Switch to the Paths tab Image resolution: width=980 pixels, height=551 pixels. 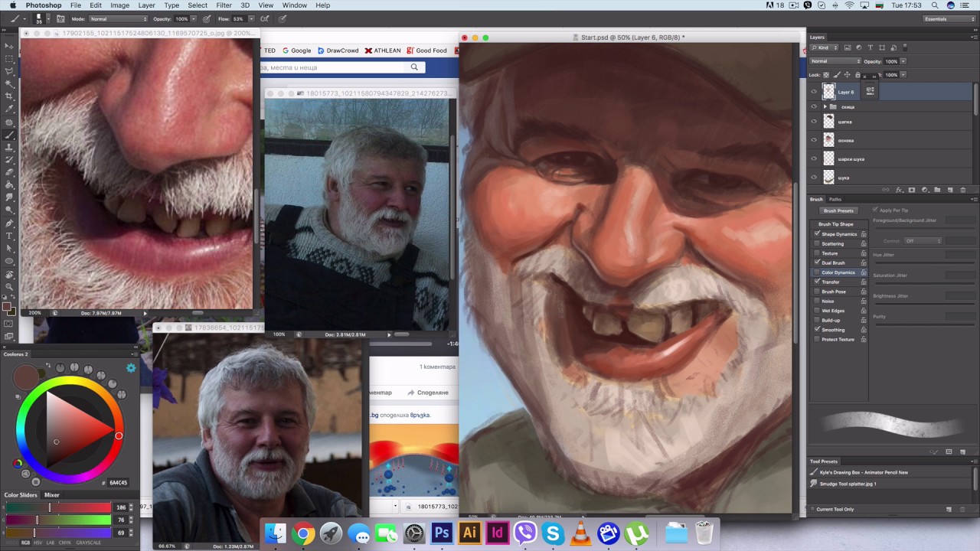point(835,199)
